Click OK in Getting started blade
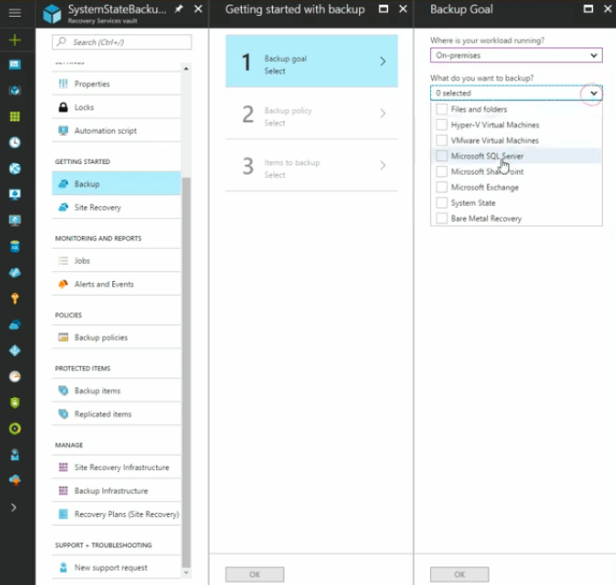Image resolution: width=616 pixels, height=585 pixels. 255,574
